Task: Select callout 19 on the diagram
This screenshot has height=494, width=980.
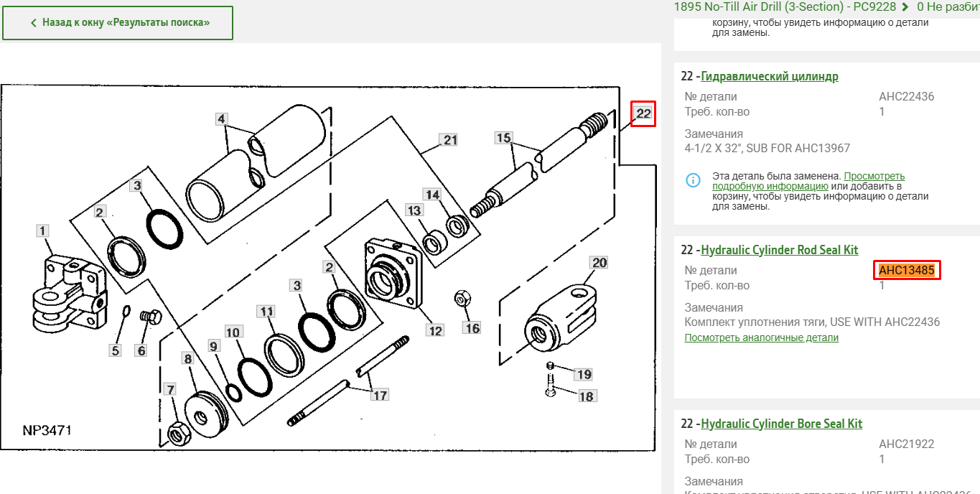Action: pyautogui.click(x=584, y=374)
